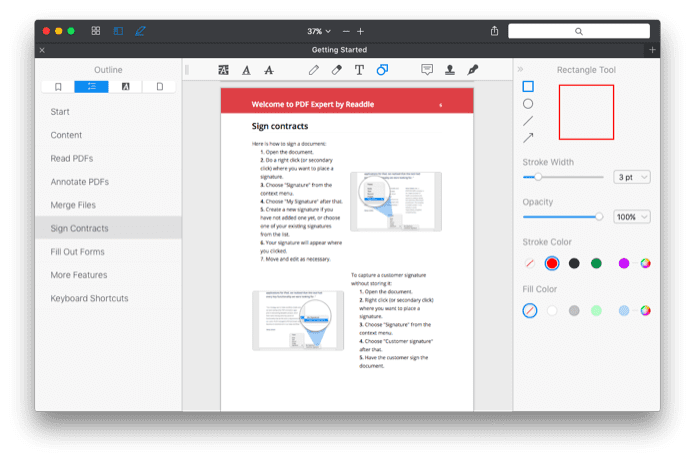Screen dimensions: 695x461
Task: Select the Eraser tool
Action: point(336,70)
